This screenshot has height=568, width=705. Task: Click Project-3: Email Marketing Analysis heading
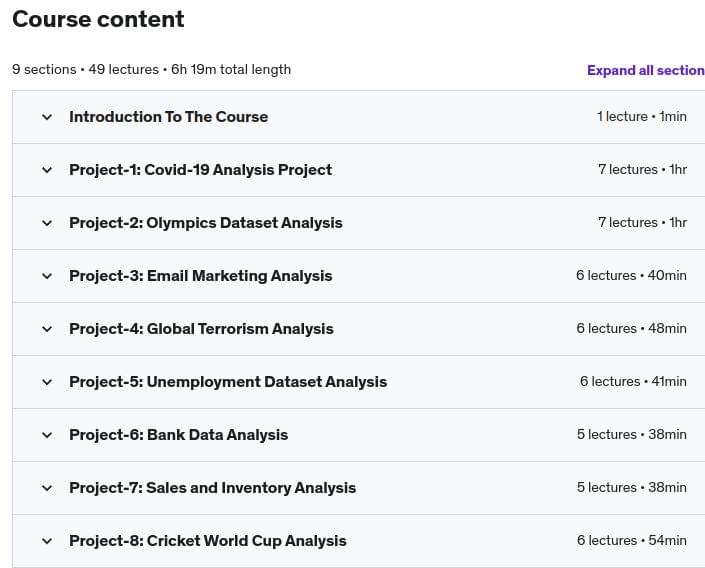[200, 276]
